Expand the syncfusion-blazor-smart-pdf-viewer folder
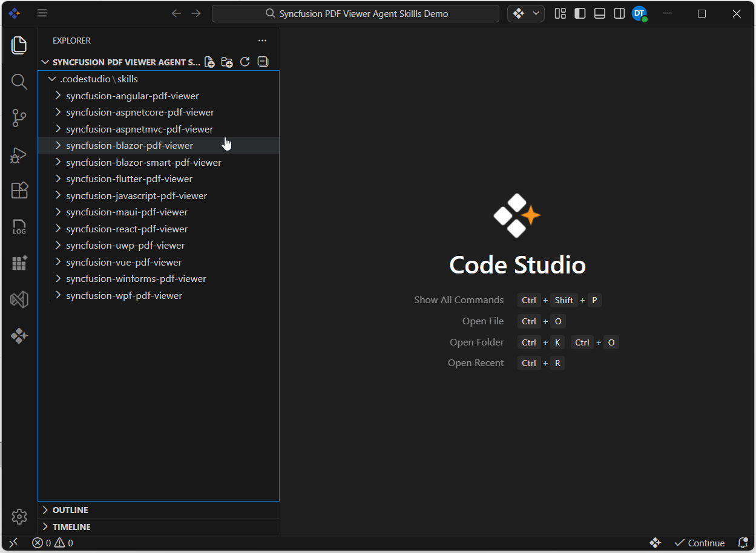756x553 pixels. [59, 162]
